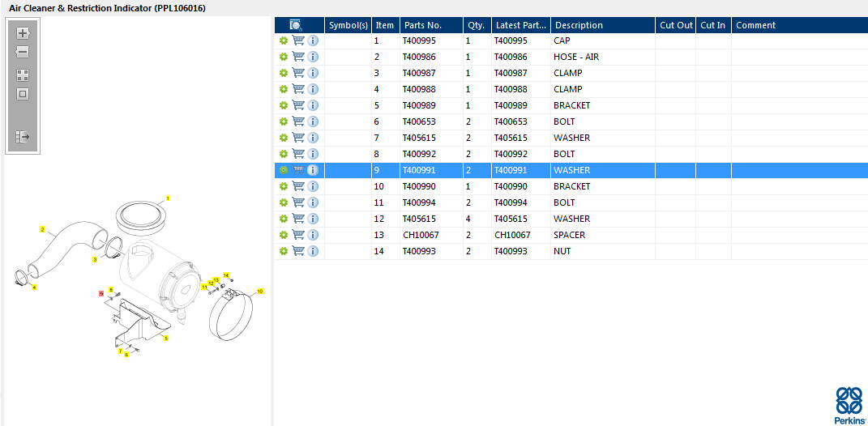This screenshot has width=868, height=426.
Task: Open info for NUT T400993
Action: pyautogui.click(x=313, y=250)
